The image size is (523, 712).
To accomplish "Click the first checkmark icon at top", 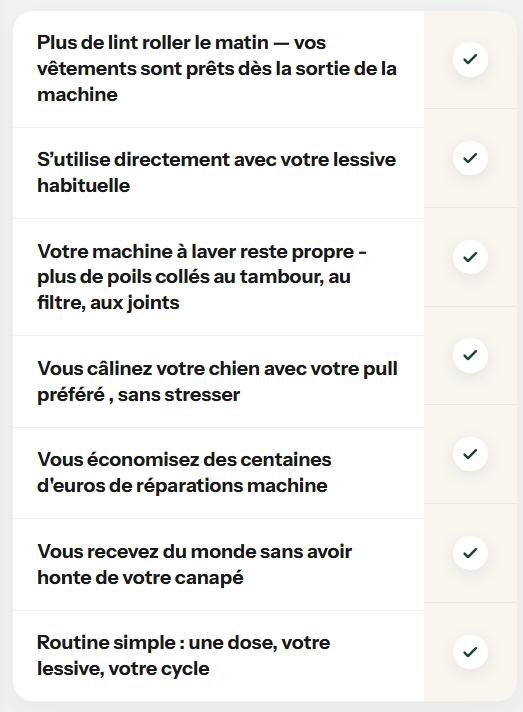I will tap(470, 59).
